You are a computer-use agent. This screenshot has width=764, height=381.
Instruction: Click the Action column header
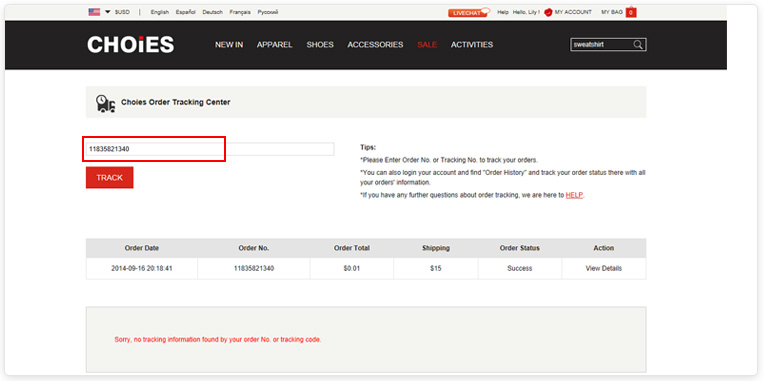point(604,248)
